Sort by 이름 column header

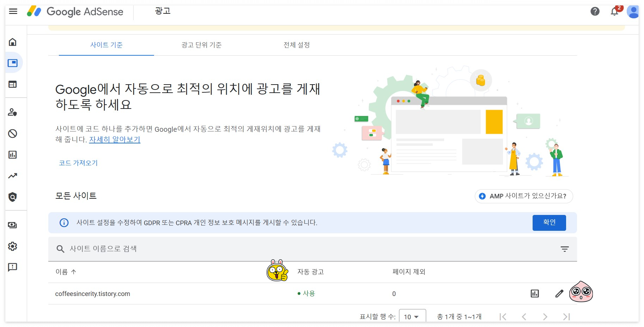66,272
